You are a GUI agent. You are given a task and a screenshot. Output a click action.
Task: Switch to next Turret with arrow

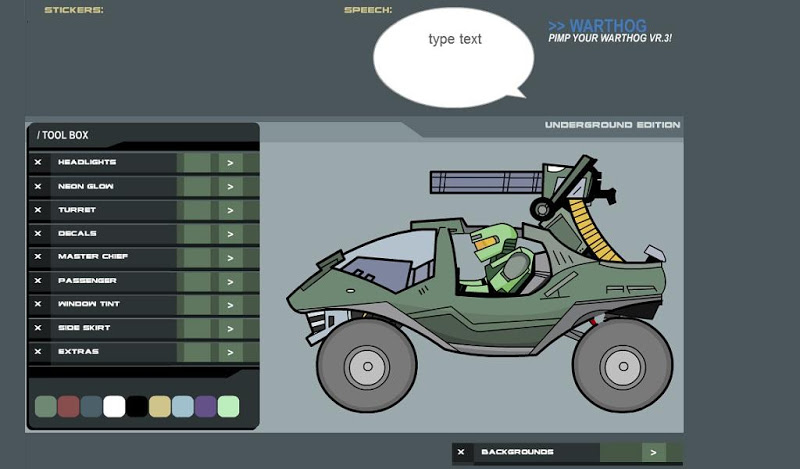231,210
